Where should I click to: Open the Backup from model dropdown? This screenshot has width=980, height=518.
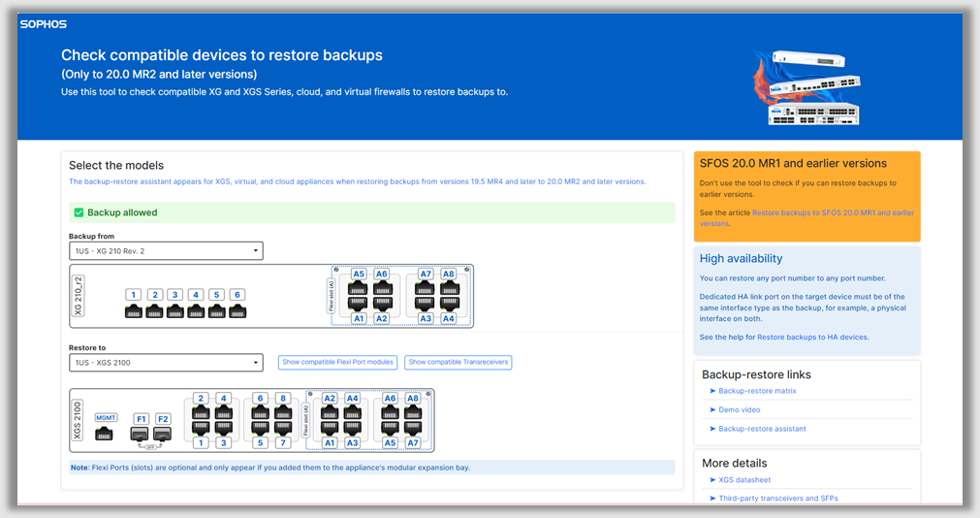166,251
